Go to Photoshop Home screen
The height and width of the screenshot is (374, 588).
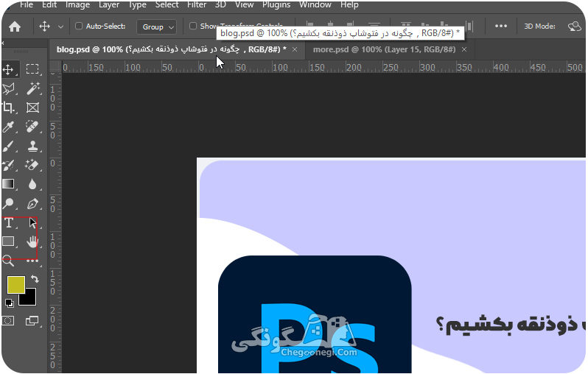(15, 27)
